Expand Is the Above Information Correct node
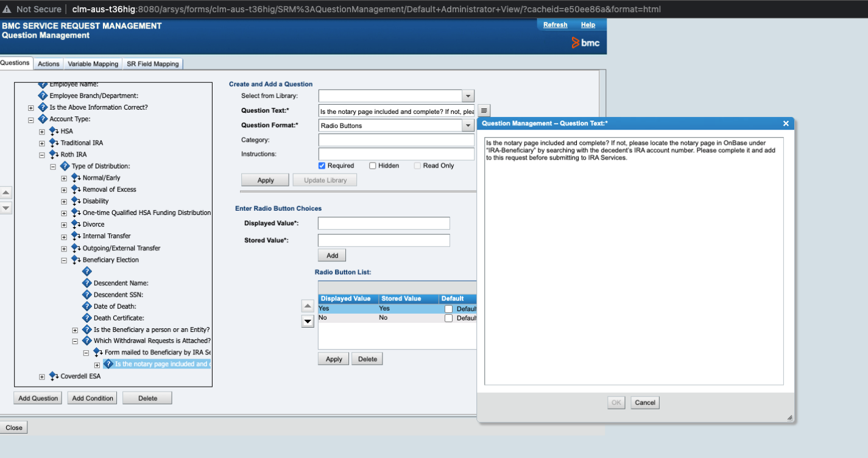The width and height of the screenshot is (868, 458). click(31, 108)
